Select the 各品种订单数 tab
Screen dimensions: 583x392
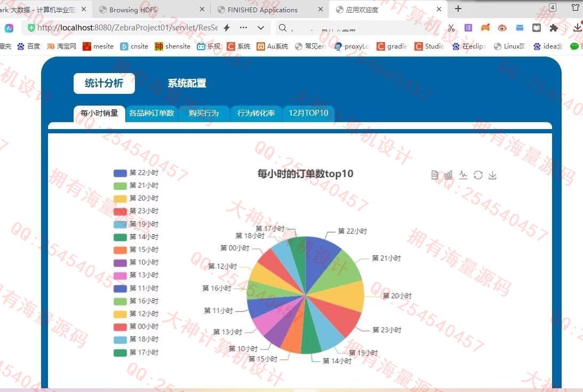click(151, 114)
